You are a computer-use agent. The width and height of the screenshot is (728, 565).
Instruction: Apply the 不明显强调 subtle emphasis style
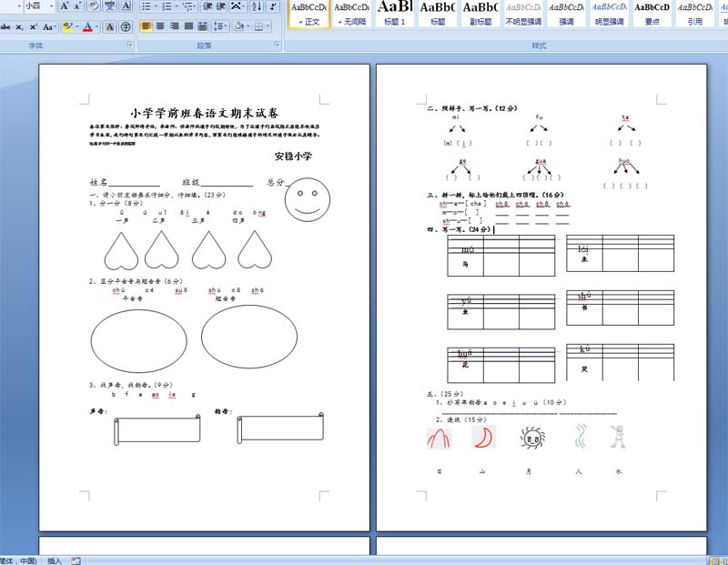[523, 14]
